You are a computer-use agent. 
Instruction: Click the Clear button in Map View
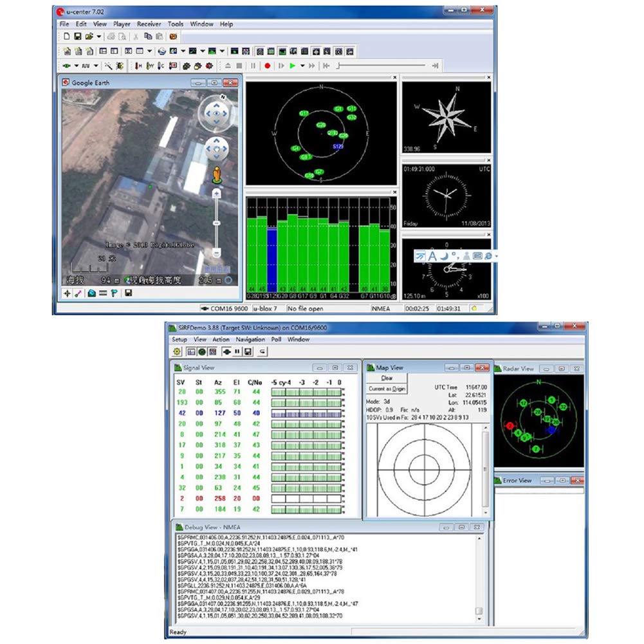click(387, 378)
